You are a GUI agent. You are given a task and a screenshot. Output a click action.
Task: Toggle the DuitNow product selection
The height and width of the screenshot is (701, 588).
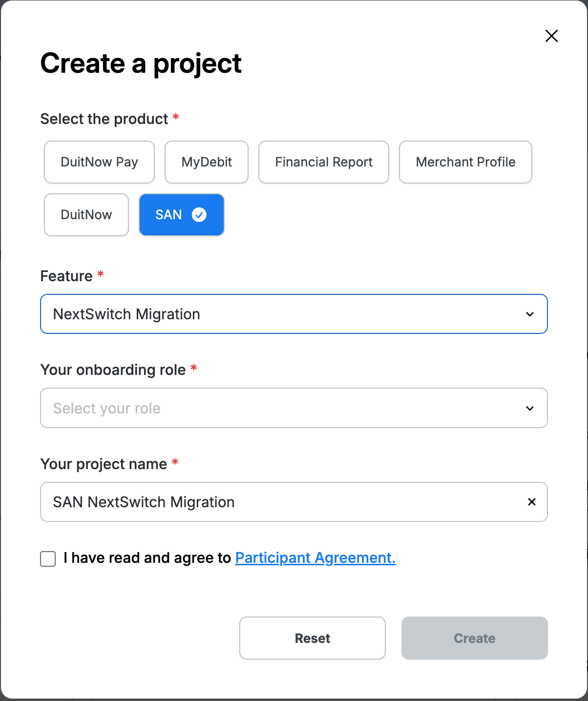(x=86, y=215)
